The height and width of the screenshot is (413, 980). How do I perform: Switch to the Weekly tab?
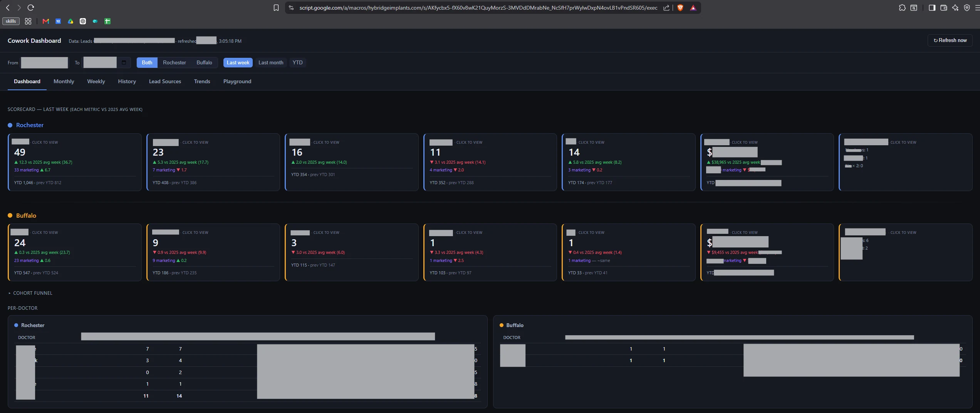[x=96, y=81]
